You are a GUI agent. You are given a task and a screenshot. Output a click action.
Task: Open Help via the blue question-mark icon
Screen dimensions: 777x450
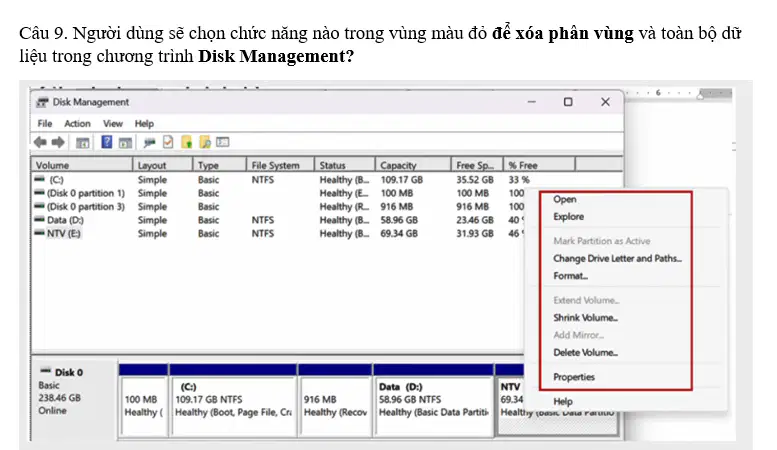(107, 142)
